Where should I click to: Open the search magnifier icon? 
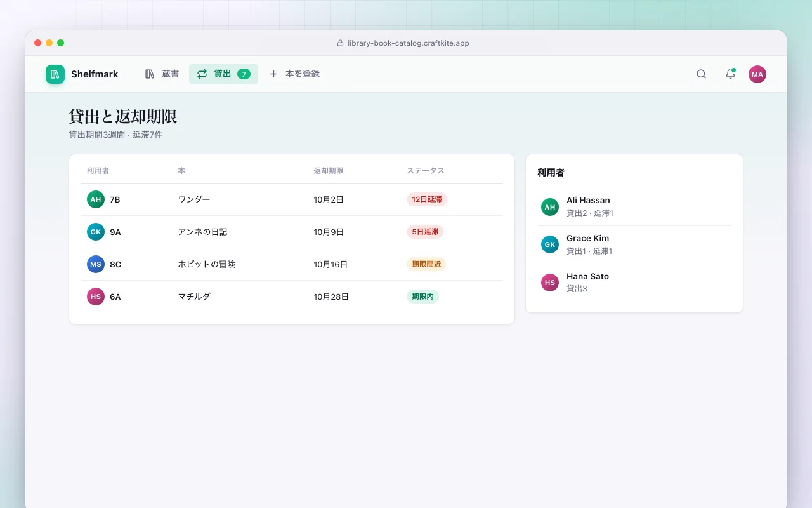pos(701,74)
